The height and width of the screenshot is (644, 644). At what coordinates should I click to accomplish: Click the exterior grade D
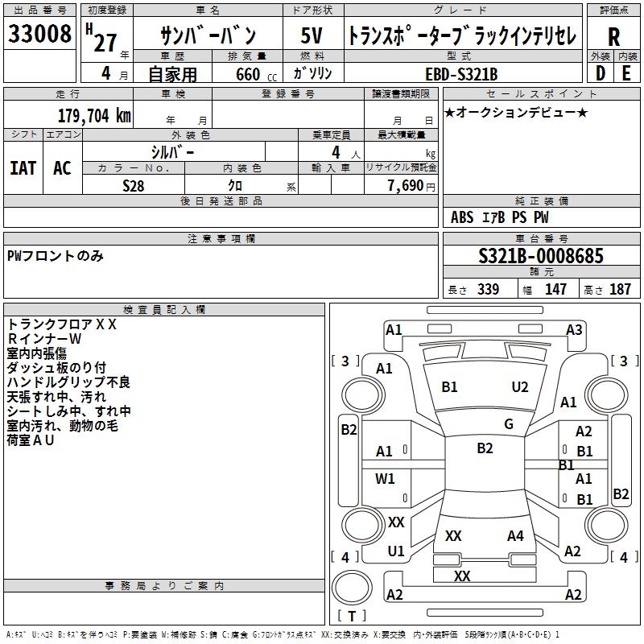[x=601, y=73]
